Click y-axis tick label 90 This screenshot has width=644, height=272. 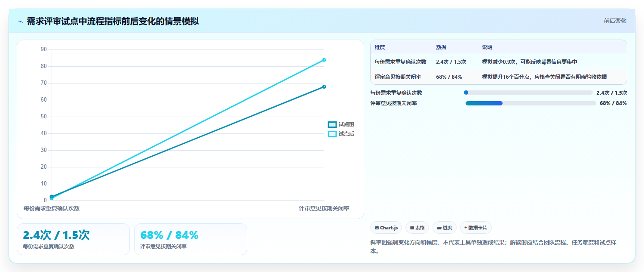pos(43,49)
